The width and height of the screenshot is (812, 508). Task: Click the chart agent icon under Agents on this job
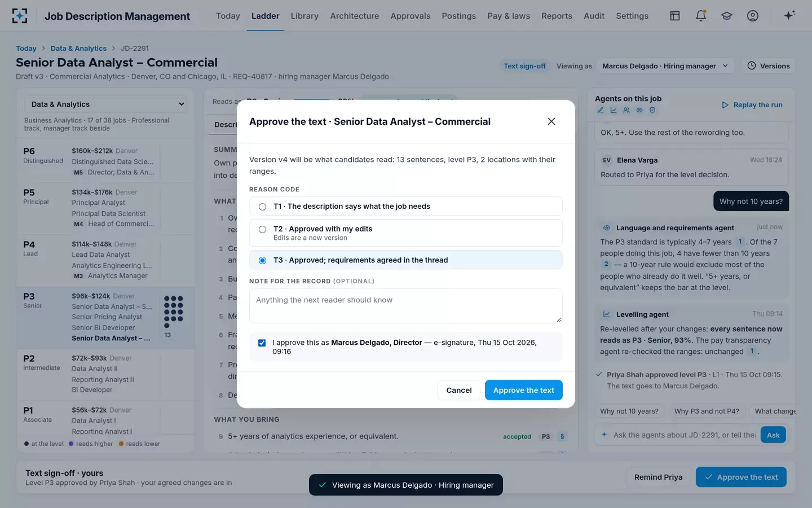point(614,110)
